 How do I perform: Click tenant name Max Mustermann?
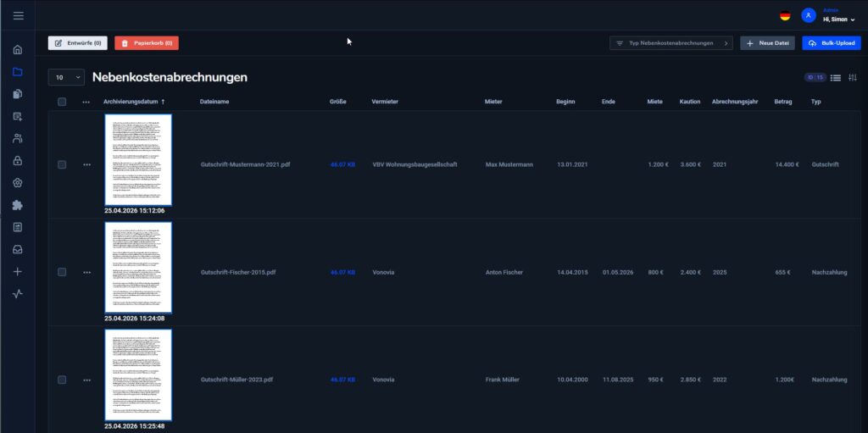(509, 164)
